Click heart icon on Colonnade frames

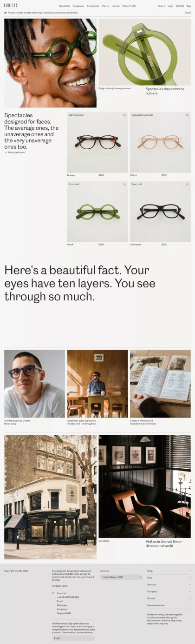point(187,185)
